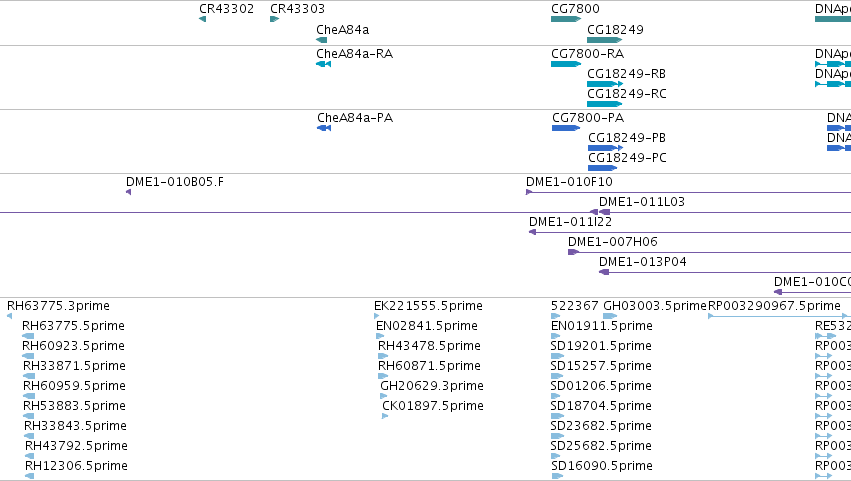This screenshot has width=851, height=481.
Task: Click the CG18249-PC protein bar
Action: 603,168
